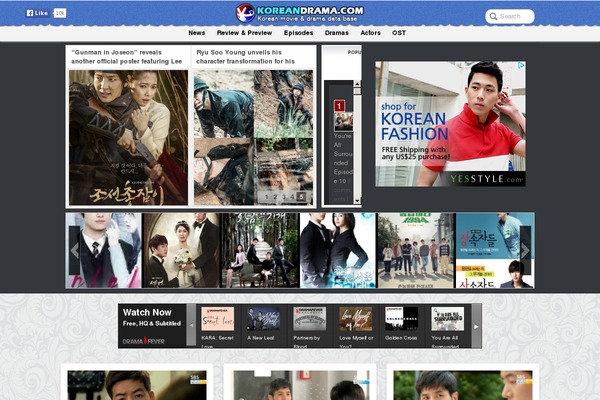Click the Golden Cross title text
Screen dimensions: 600x400
(401, 338)
